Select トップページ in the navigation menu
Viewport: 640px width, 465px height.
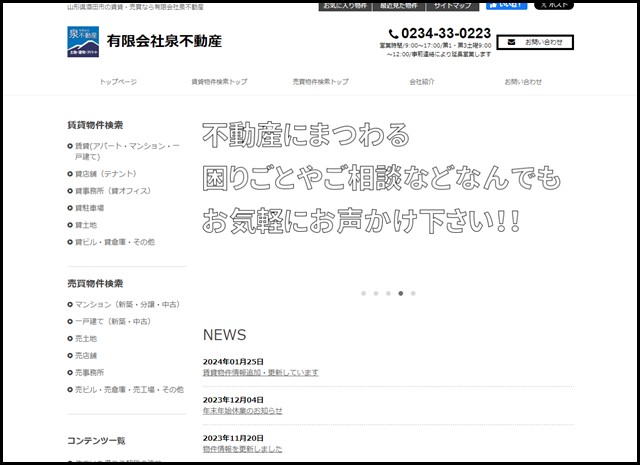coord(119,81)
